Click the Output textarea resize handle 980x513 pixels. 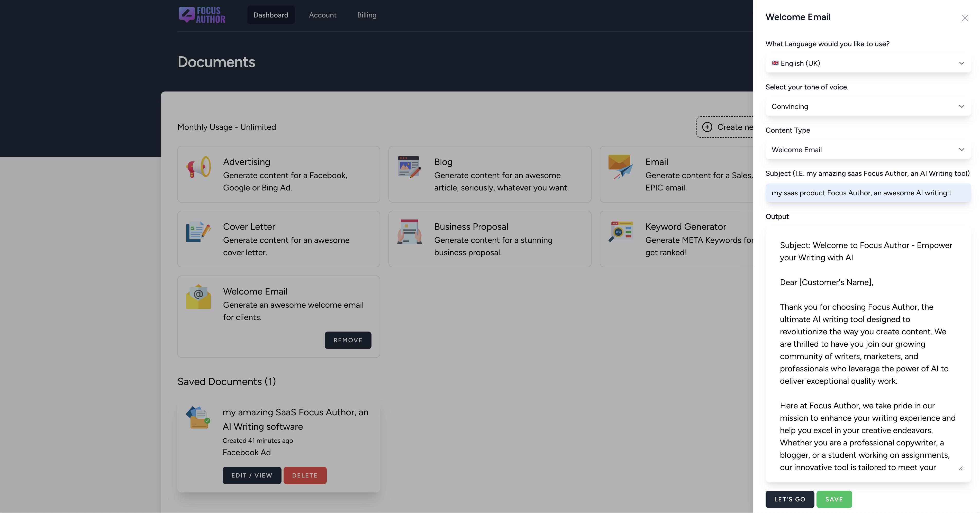(960, 469)
